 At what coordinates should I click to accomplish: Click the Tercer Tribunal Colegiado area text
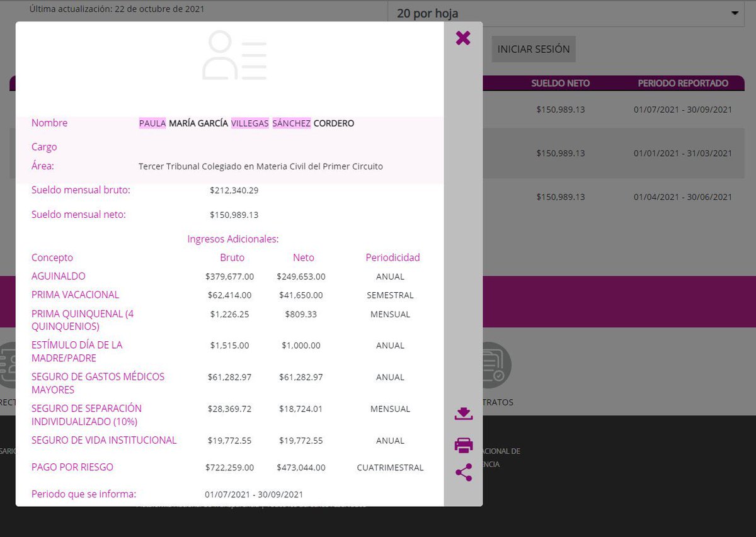coord(261,167)
